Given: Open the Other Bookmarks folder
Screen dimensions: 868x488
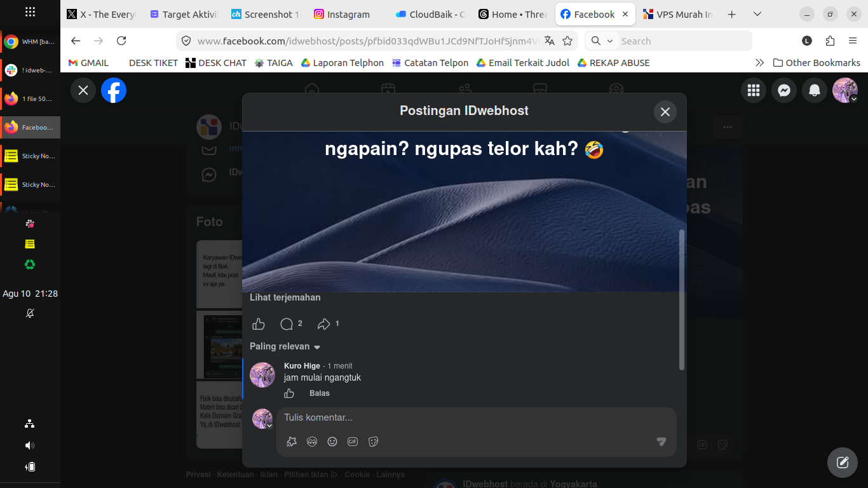Looking at the screenshot, I should point(817,63).
